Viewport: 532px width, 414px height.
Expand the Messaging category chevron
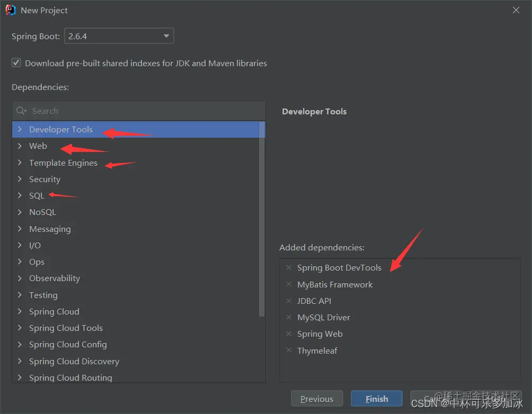(20, 229)
